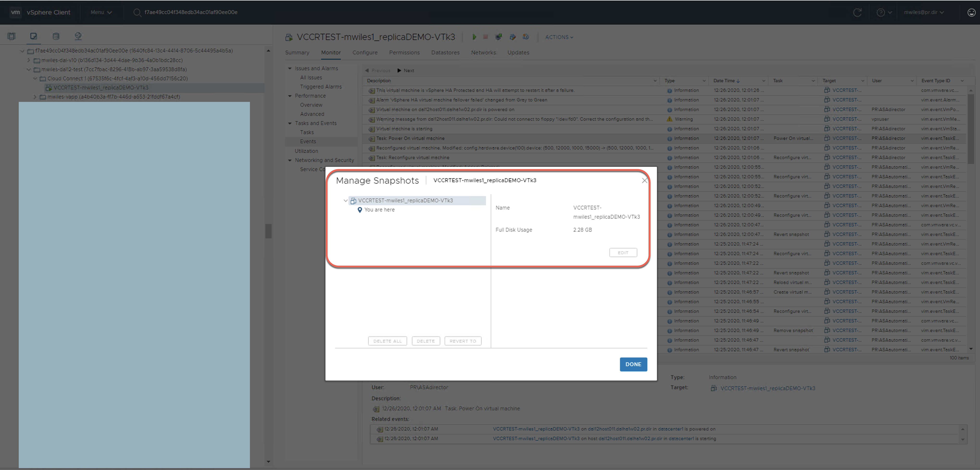
Task: Open the ACTIONS dropdown
Action: [559, 37]
